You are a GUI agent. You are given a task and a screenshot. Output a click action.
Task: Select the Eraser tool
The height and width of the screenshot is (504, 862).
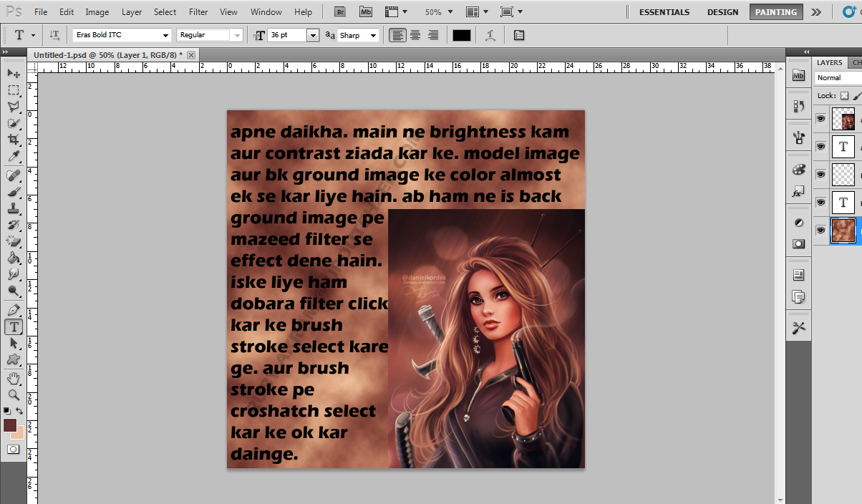14,241
